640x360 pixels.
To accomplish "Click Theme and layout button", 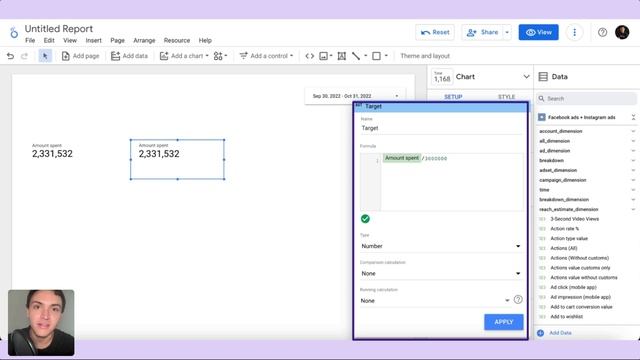I will coord(425,56).
